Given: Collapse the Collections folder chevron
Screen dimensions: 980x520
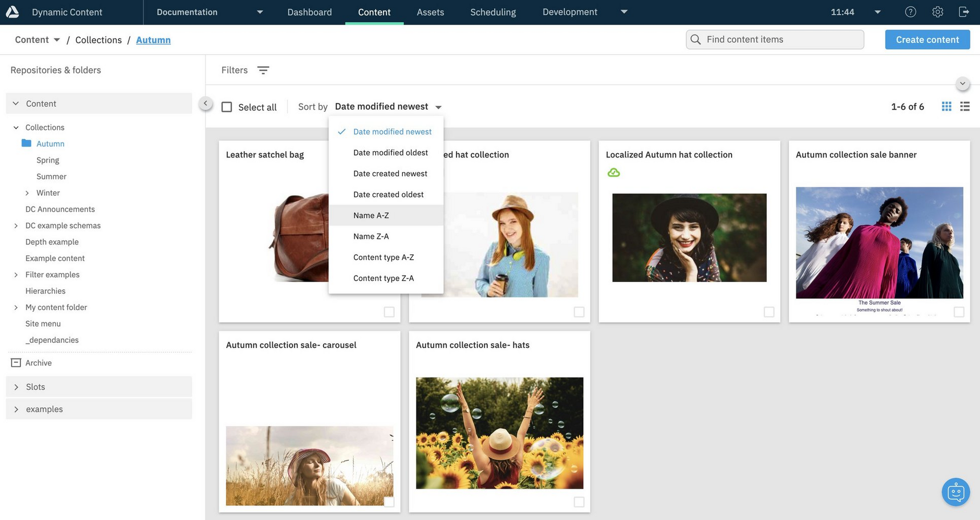Looking at the screenshot, I should coord(16,127).
